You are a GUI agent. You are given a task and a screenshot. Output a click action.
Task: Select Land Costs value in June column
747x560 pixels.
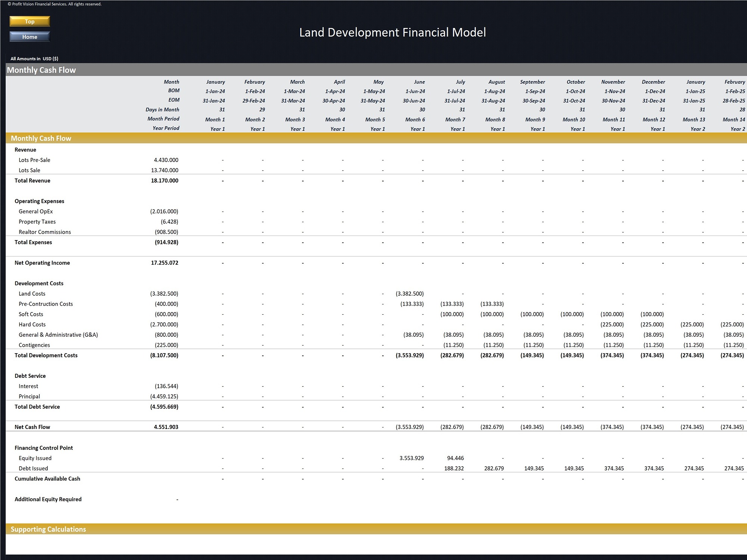click(x=409, y=294)
